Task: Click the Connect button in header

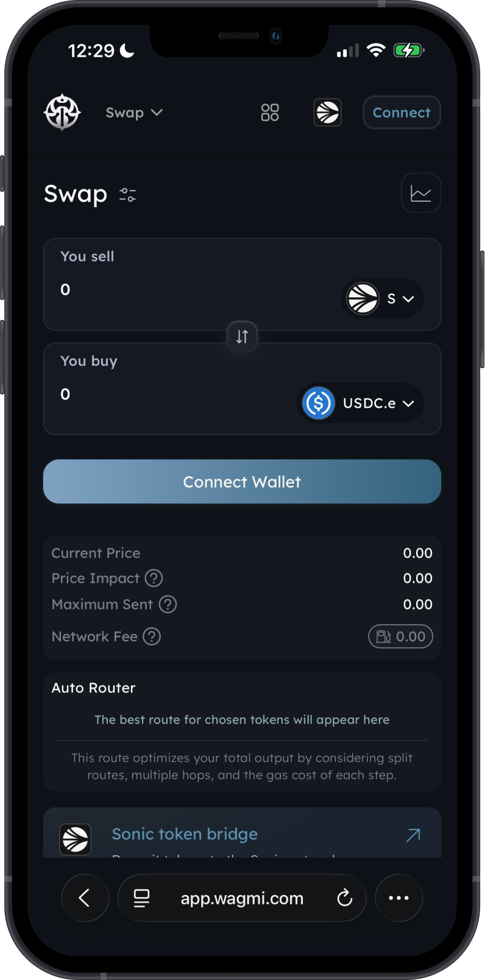Action: (402, 113)
